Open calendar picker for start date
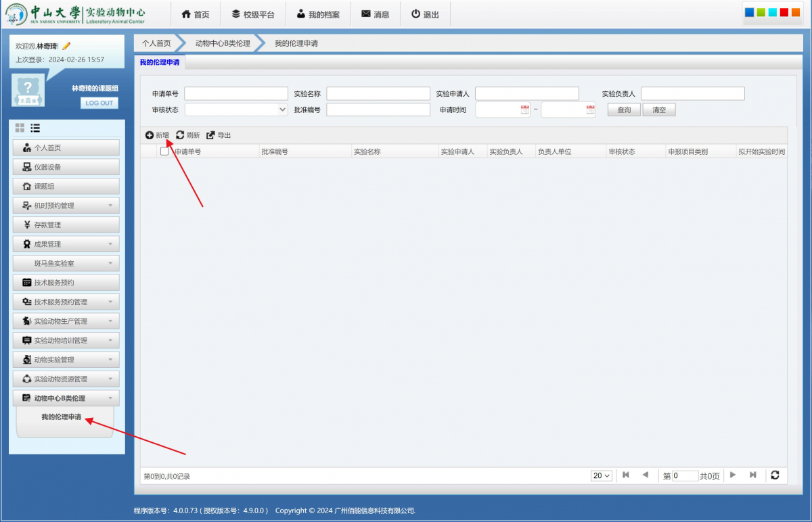The width and height of the screenshot is (812, 522). click(525, 110)
